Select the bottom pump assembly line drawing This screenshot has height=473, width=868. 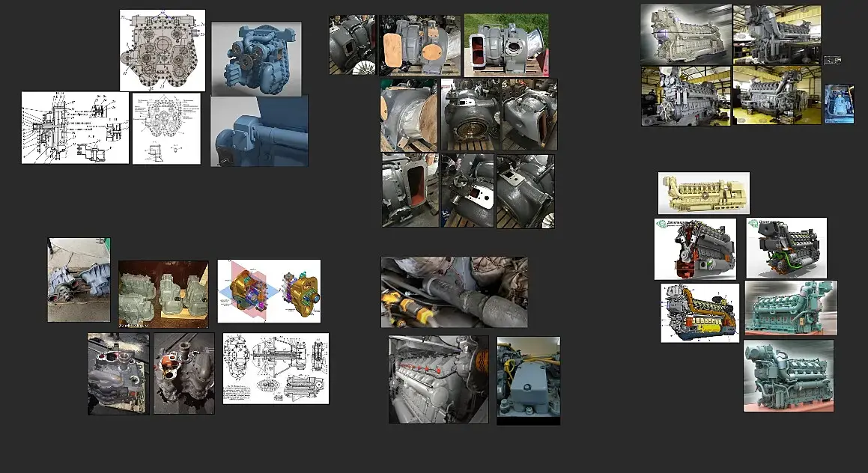tap(276, 368)
